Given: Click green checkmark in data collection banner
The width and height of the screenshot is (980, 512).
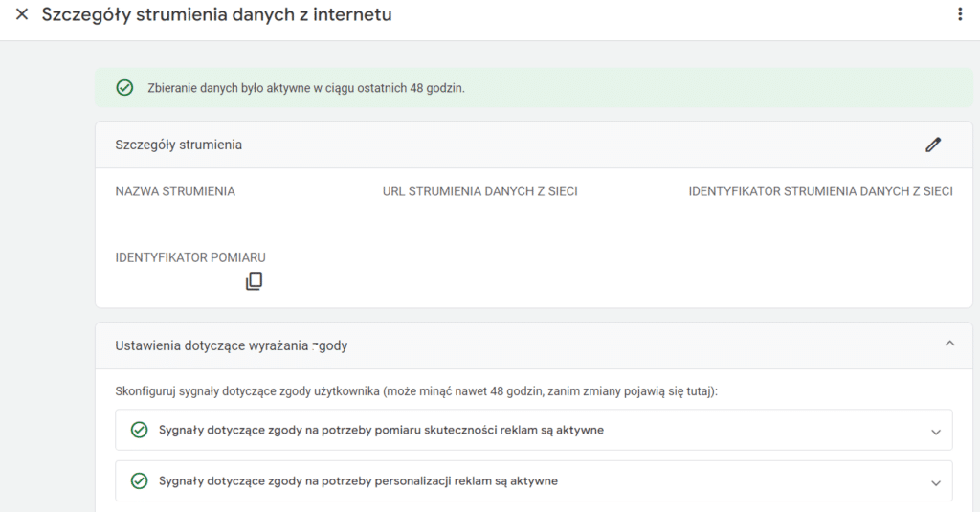Looking at the screenshot, I should [x=124, y=87].
